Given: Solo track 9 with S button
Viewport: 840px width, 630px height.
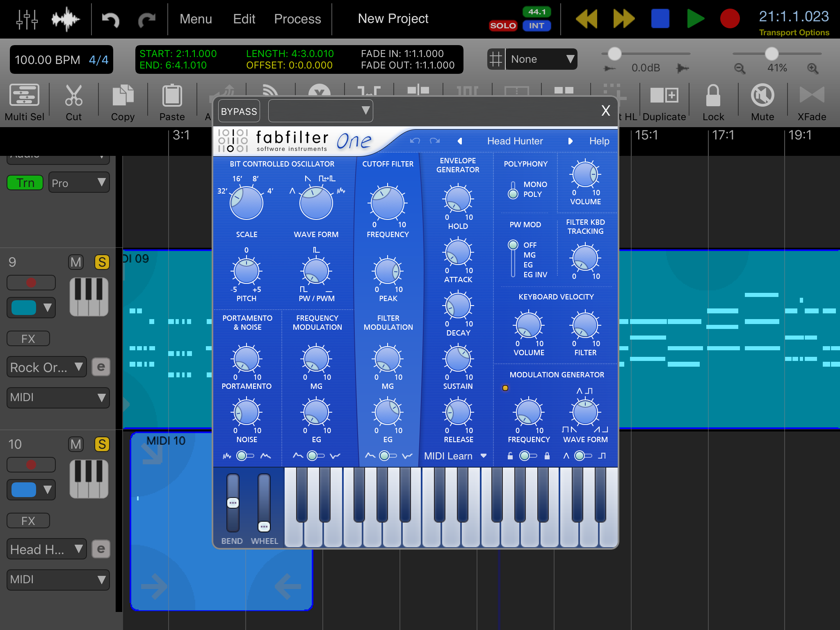Looking at the screenshot, I should pos(102,262).
